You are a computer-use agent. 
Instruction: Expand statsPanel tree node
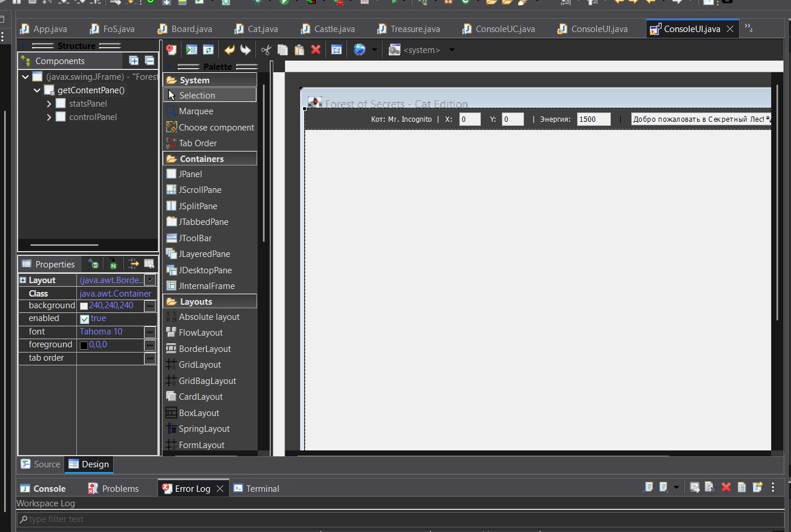click(49, 104)
